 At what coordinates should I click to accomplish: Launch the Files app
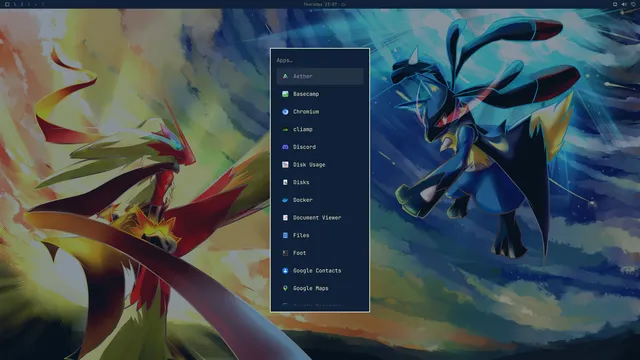pos(320,236)
